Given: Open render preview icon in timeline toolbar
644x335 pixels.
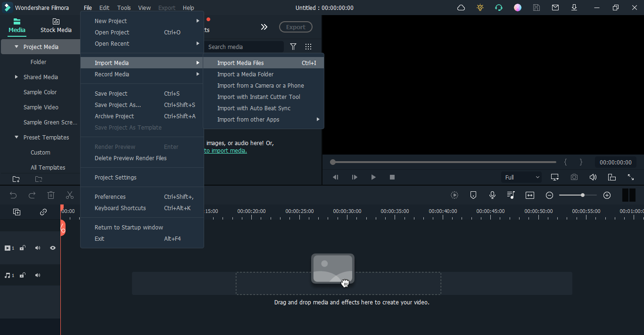Looking at the screenshot, I should [x=454, y=195].
